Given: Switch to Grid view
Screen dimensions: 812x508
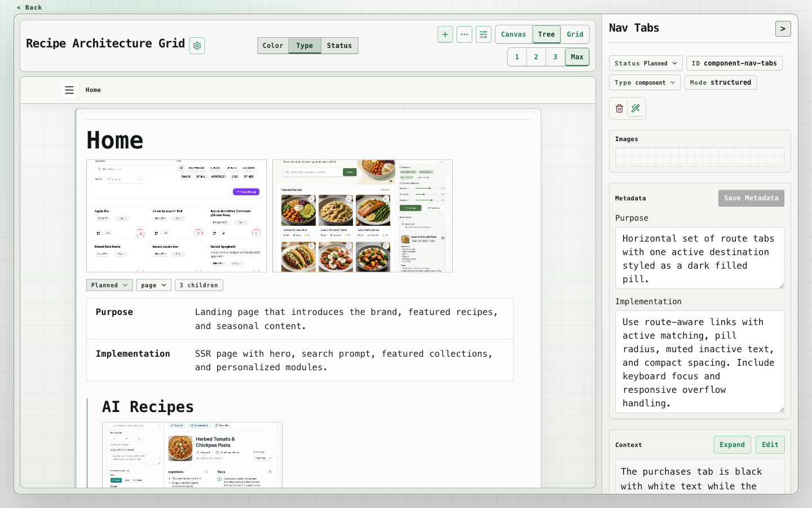Looking at the screenshot, I should pyautogui.click(x=575, y=34).
